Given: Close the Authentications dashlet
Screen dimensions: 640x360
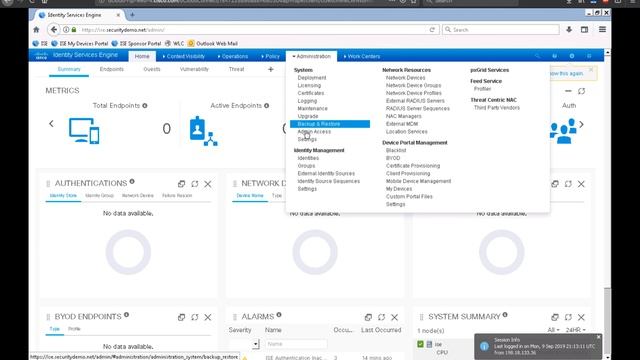Looking at the screenshot, I should [208, 184].
